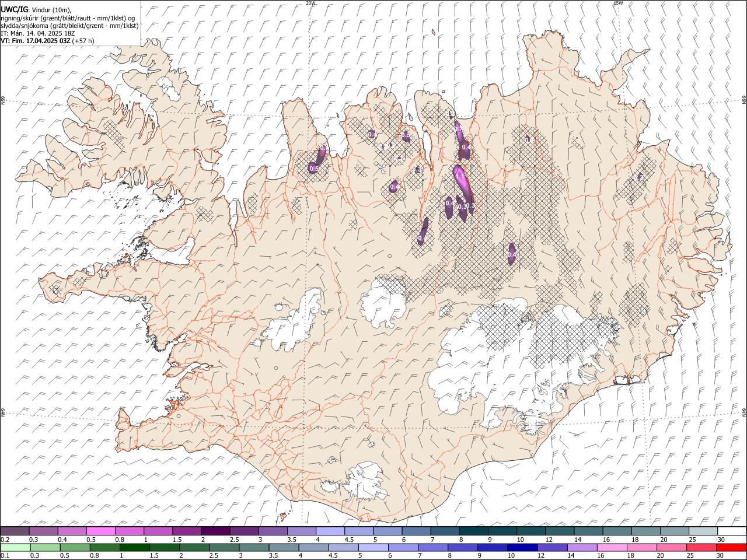Click the '(+57 h)' forecast offset text
This screenshot has height=560, width=747.
83,41
